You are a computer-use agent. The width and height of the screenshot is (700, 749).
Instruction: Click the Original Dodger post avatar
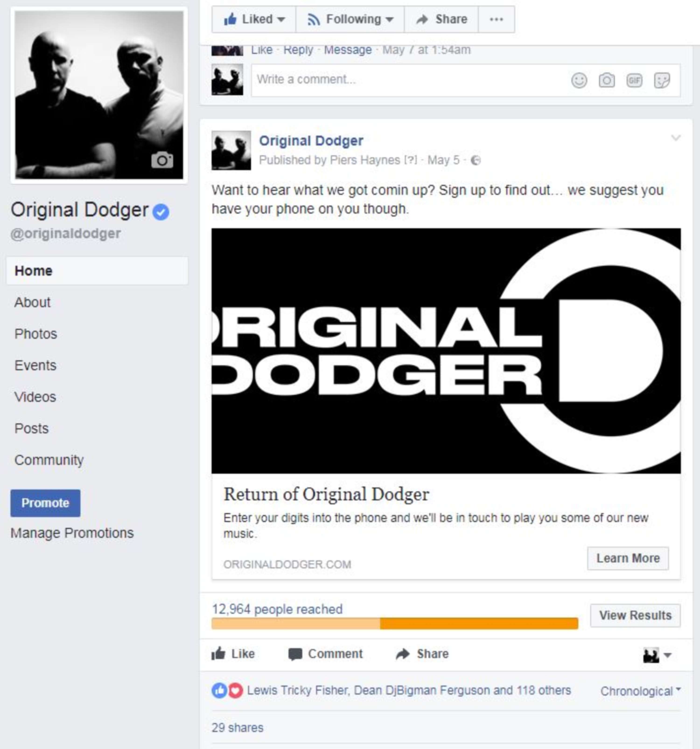point(231,150)
